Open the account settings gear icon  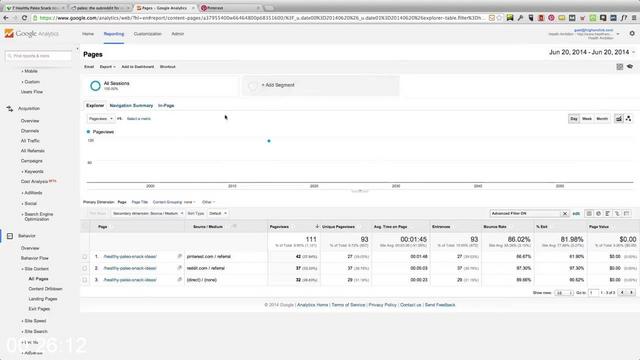point(632,33)
